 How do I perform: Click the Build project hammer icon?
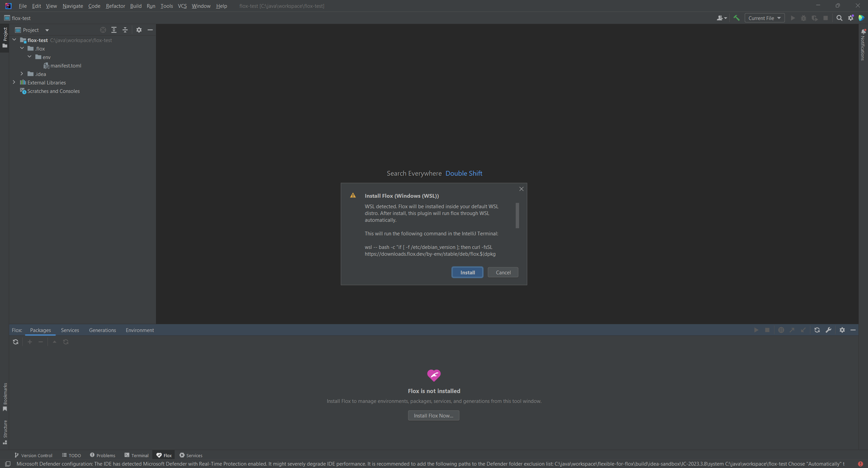736,18
